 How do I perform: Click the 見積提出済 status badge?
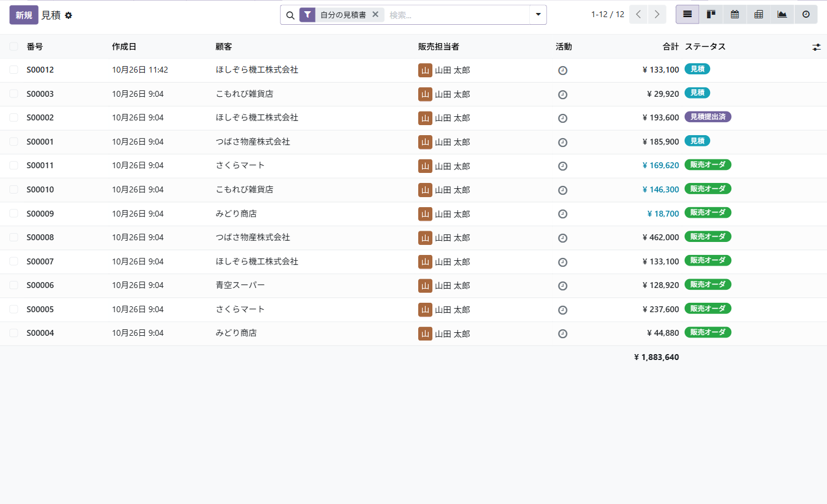[708, 117]
